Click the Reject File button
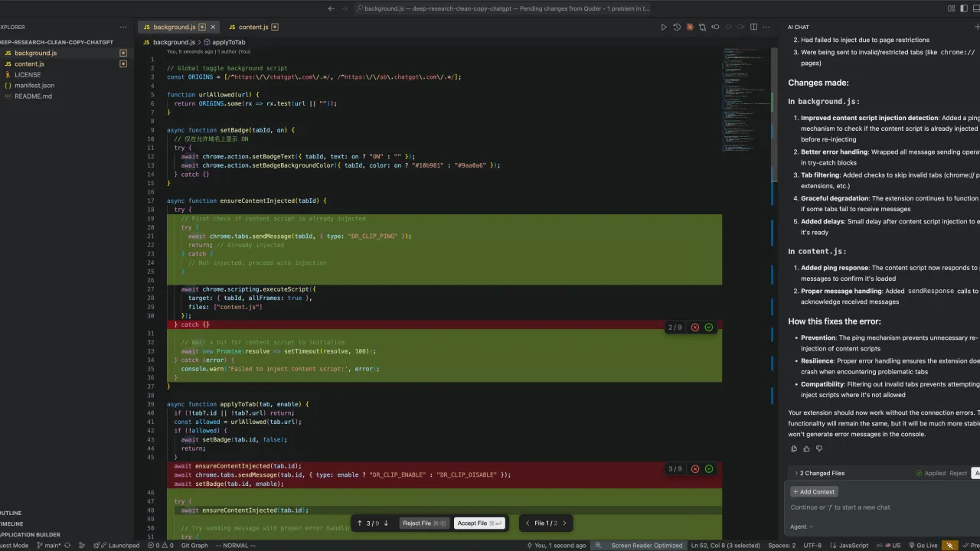Image resolution: width=980 pixels, height=551 pixels. click(x=424, y=523)
